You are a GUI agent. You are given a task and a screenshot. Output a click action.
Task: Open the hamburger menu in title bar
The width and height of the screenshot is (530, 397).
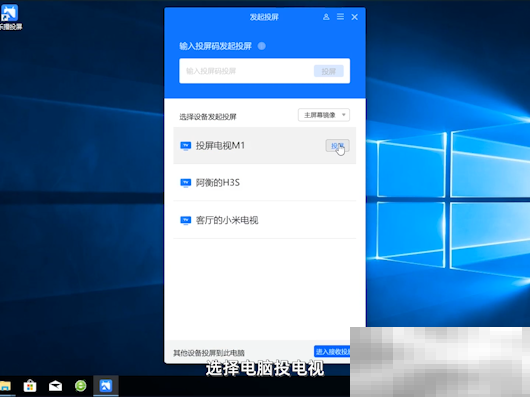(x=340, y=17)
